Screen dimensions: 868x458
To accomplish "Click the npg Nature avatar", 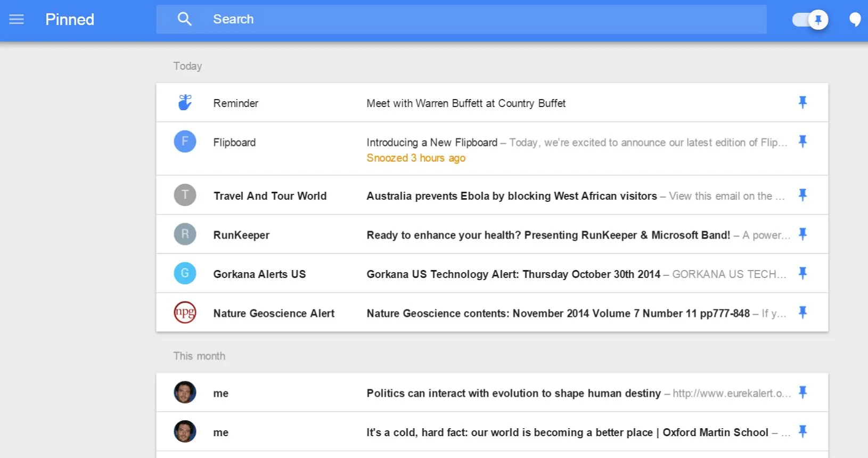I will (185, 312).
